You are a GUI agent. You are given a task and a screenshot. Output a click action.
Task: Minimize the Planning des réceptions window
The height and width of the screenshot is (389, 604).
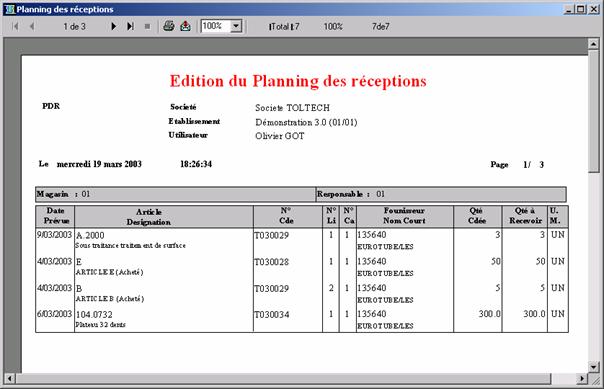pyautogui.click(x=569, y=9)
